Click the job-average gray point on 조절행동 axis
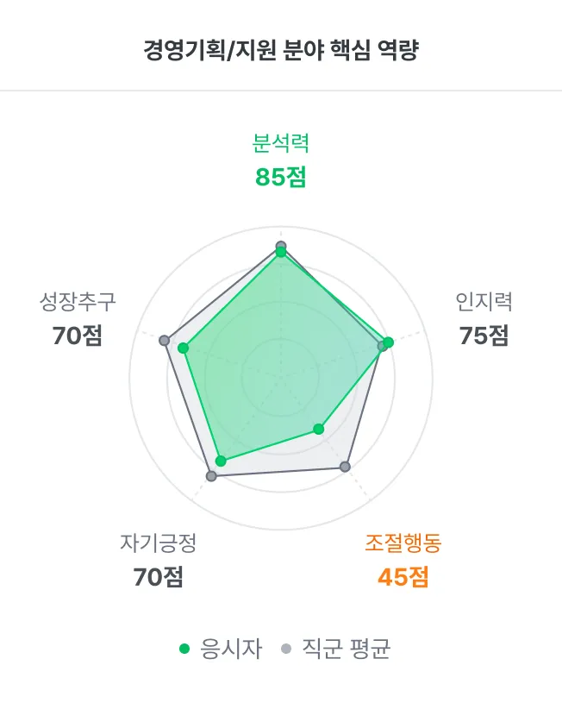Screen dimensions: 562x728 (x=345, y=467)
